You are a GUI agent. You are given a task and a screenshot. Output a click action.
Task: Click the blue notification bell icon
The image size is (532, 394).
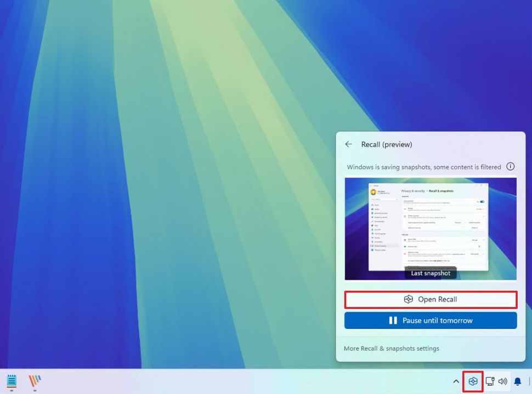point(517,381)
